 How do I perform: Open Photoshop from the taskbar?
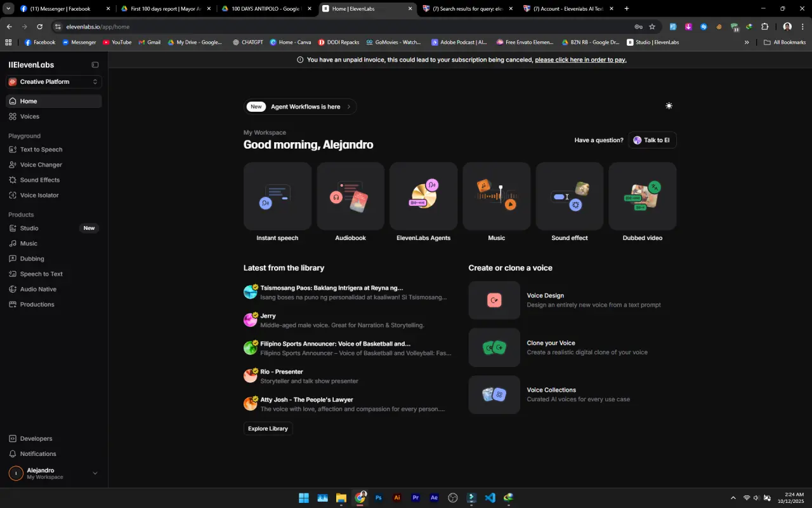click(x=379, y=498)
